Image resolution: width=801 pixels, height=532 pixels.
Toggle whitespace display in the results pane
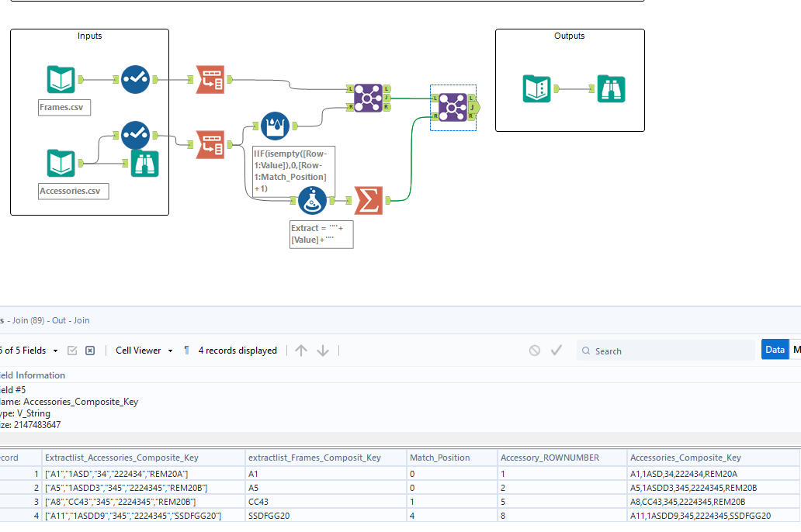pos(186,351)
